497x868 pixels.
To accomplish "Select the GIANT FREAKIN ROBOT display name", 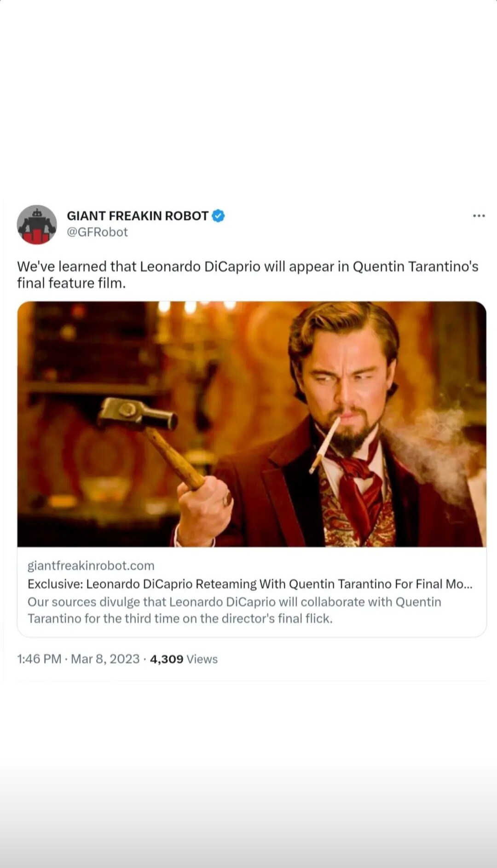I will (x=138, y=216).
